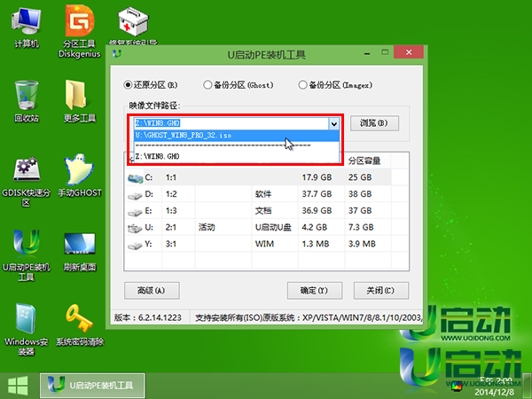Click the 高级(A) advanced button
The image size is (532, 399).
pos(152,291)
